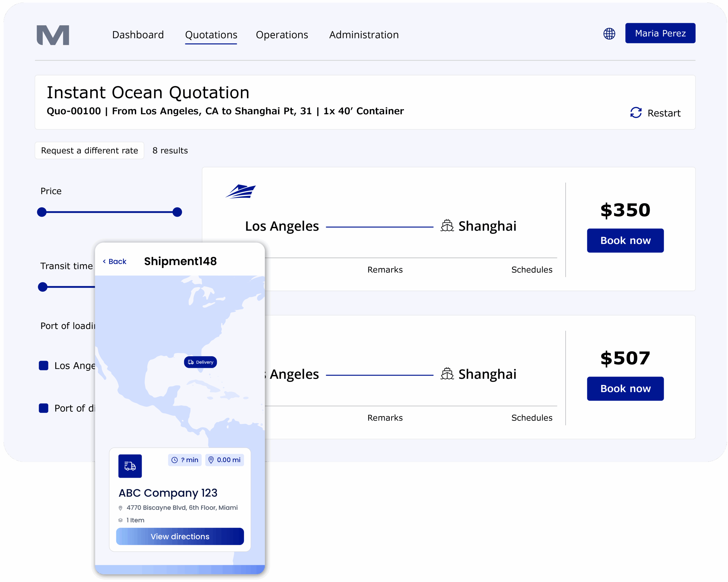Book the $350 quotation now
The image size is (728, 582).
[625, 241]
